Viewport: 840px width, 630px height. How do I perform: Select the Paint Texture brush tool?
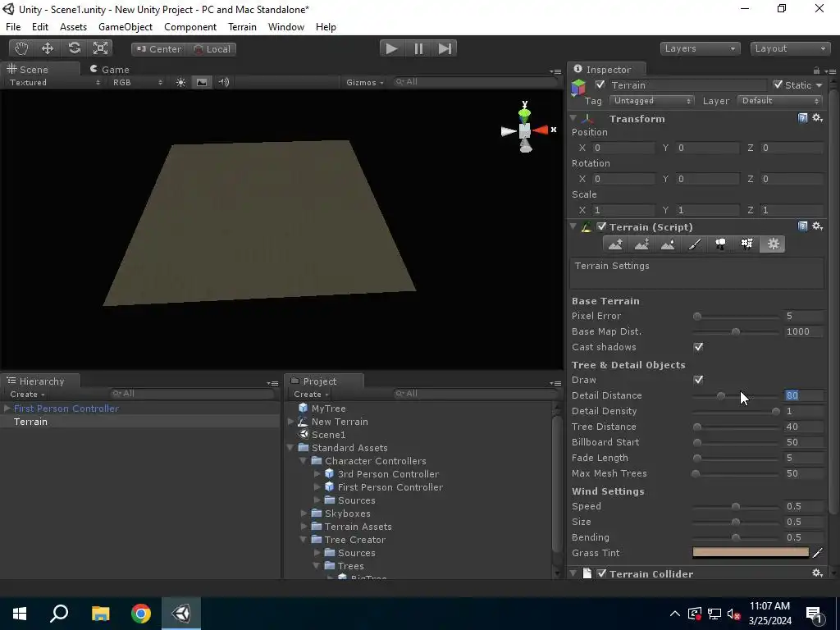pos(694,244)
